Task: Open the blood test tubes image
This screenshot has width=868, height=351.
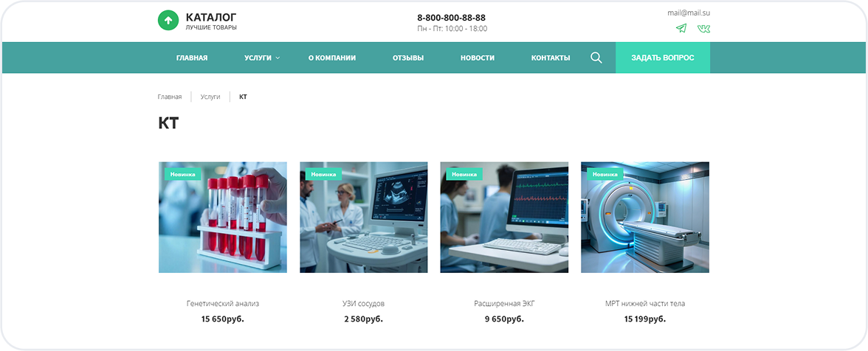Action: (x=223, y=218)
